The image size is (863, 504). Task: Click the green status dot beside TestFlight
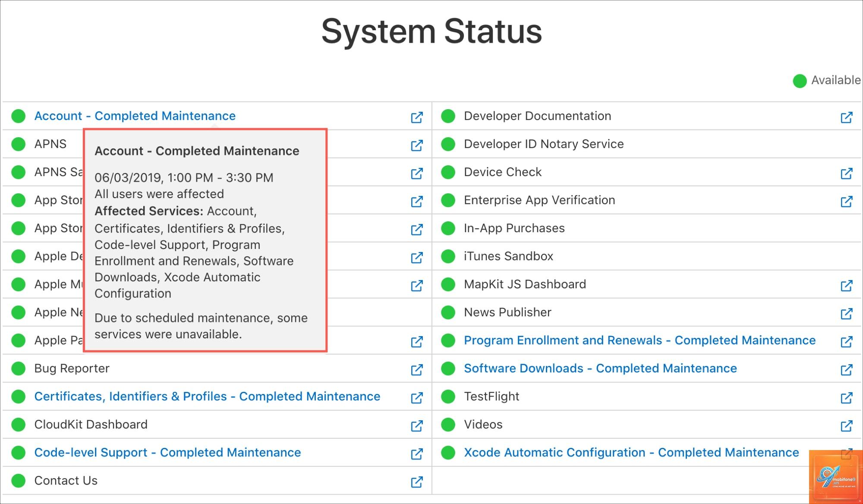448,397
